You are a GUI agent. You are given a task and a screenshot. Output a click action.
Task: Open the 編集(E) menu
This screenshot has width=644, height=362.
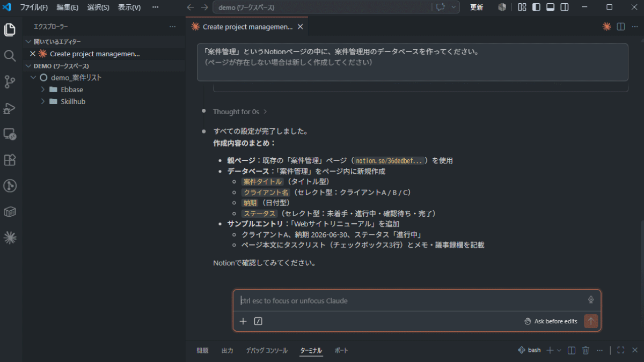68,8
